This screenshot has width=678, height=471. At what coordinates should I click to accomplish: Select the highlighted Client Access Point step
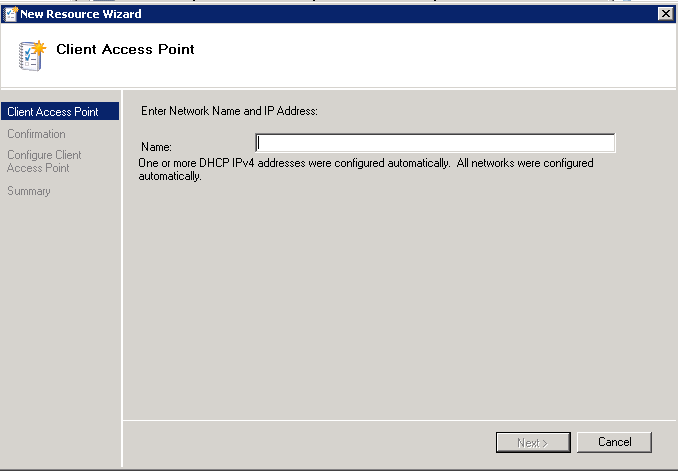(x=52, y=112)
